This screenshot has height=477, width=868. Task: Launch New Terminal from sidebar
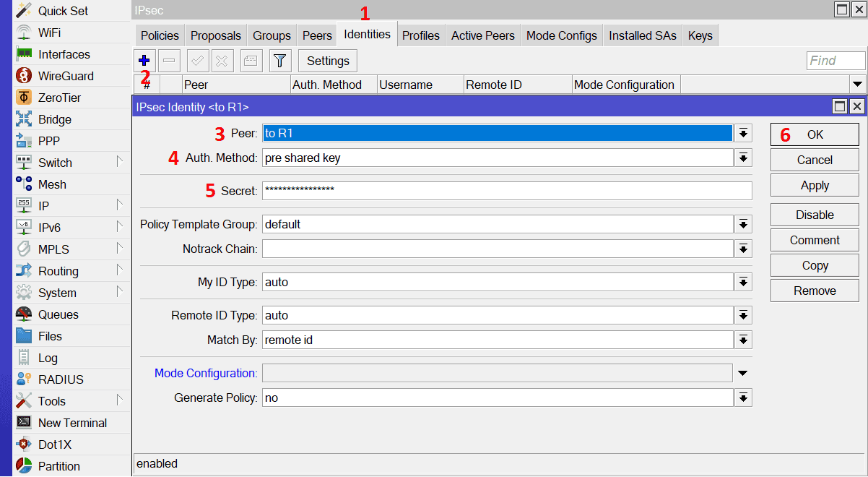72,423
